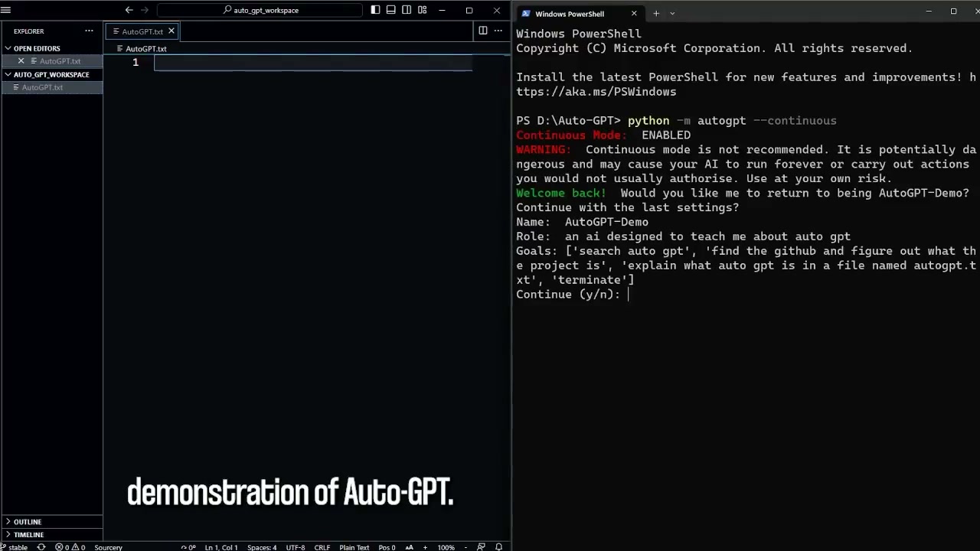Place the cursor on editor line 1

(313, 62)
